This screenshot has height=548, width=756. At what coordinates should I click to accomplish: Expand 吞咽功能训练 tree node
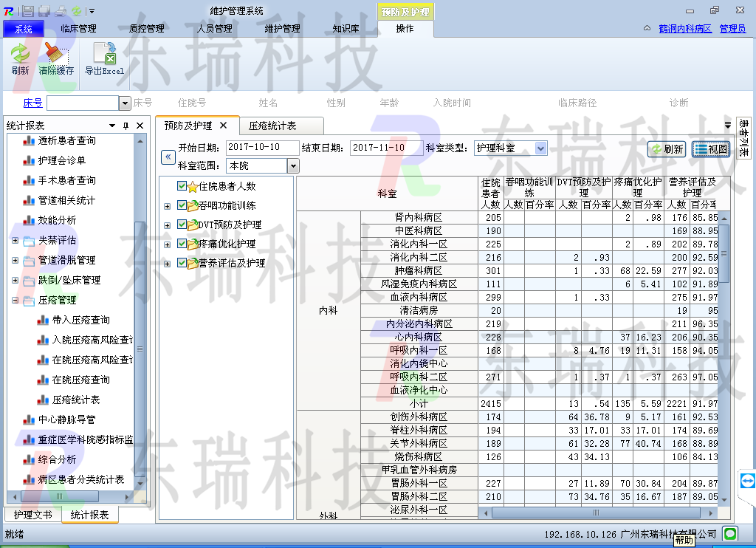pos(167,207)
